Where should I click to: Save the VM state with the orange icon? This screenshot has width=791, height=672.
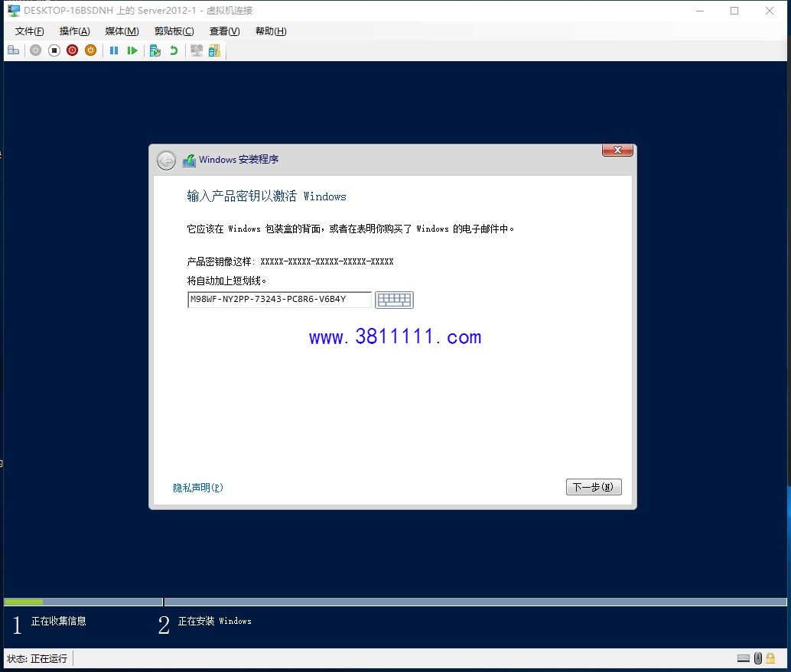coord(91,50)
